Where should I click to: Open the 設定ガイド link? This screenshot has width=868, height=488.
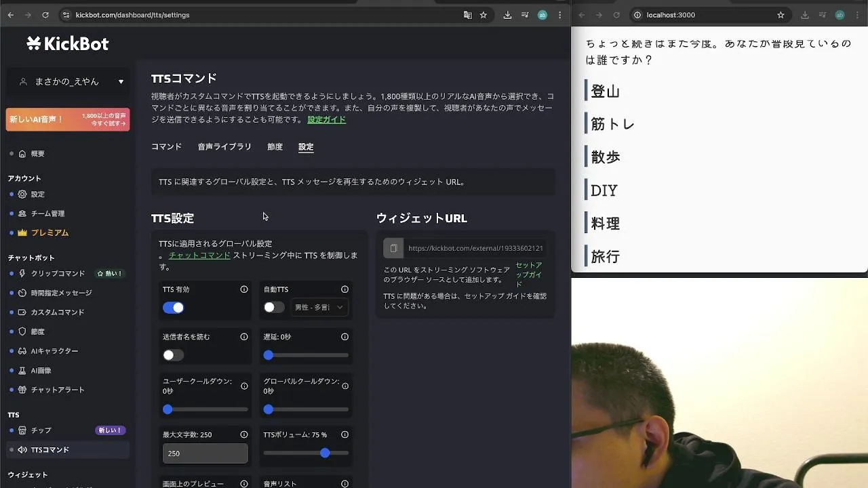(x=326, y=119)
